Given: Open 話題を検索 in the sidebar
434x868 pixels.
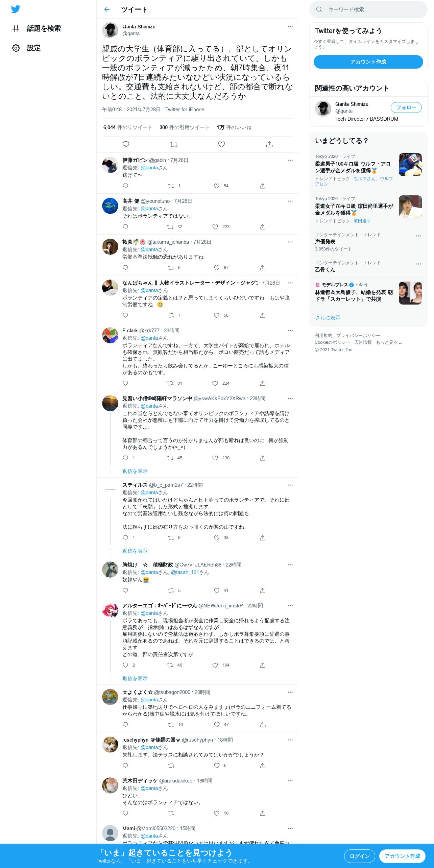Looking at the screenshot, I should 36,28.
